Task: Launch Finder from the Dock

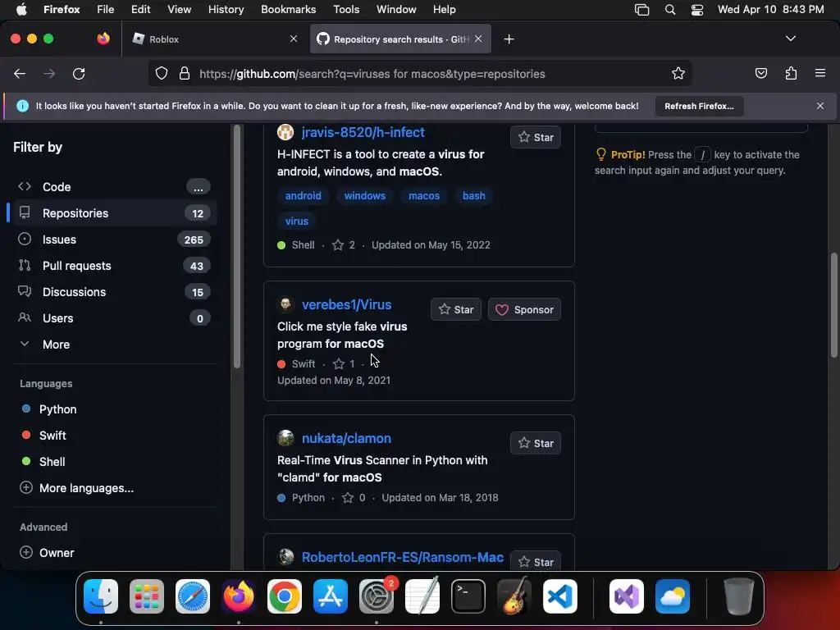Action: (x=101, y=596)
